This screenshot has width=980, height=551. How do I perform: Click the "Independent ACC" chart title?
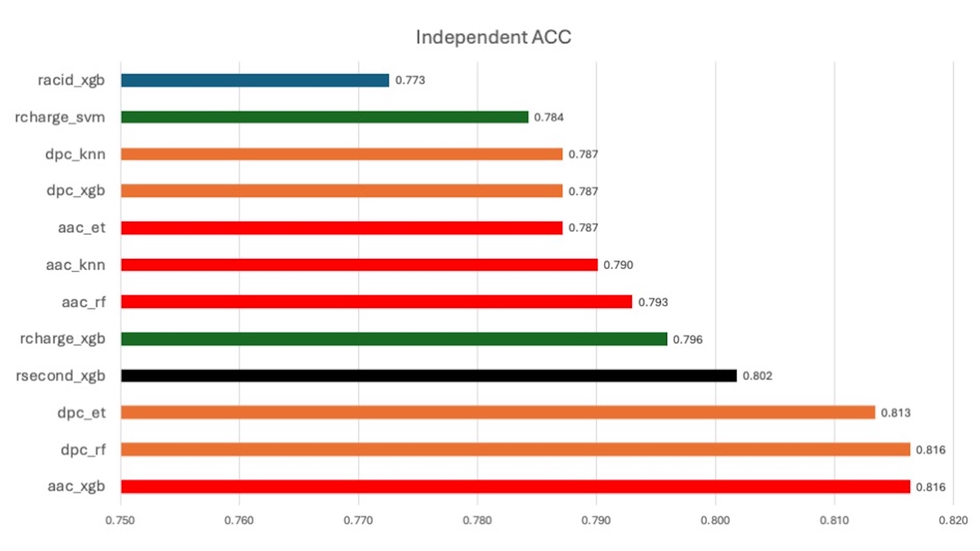(x=493, y=37)
